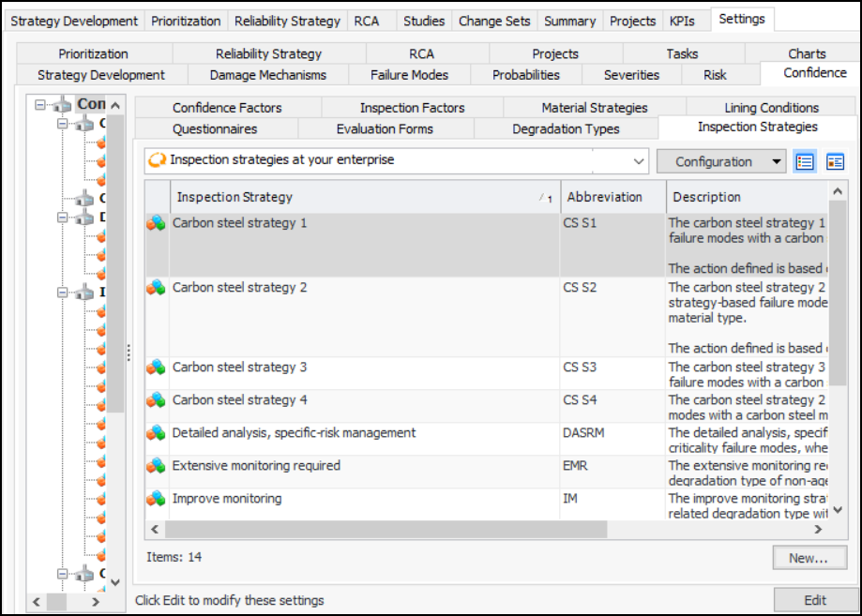Click the New... button
This screenshot has width=862, height=616.
point(809,558)
